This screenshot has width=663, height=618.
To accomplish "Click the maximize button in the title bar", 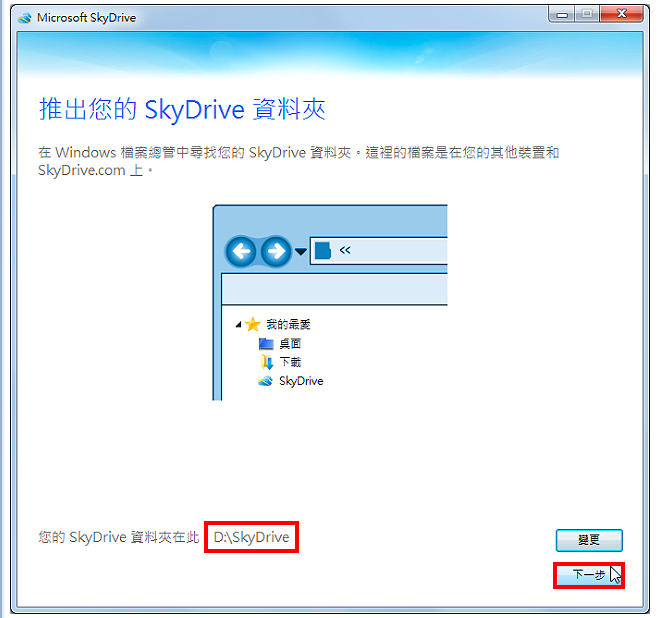I will pos(587,14).
